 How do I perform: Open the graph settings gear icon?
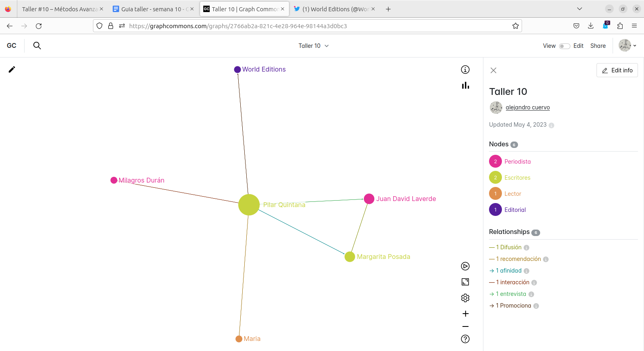pyautogui.click(x=465, y=298)
